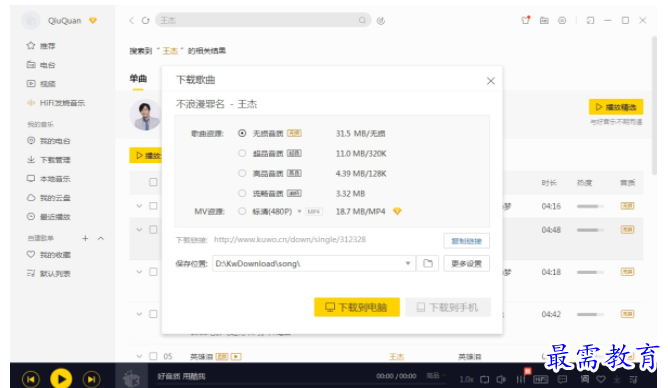Tick the checkbox of the 04:16 song row
Image resolution: width=668 pixels, height=388 pixels.
point(153,206)
